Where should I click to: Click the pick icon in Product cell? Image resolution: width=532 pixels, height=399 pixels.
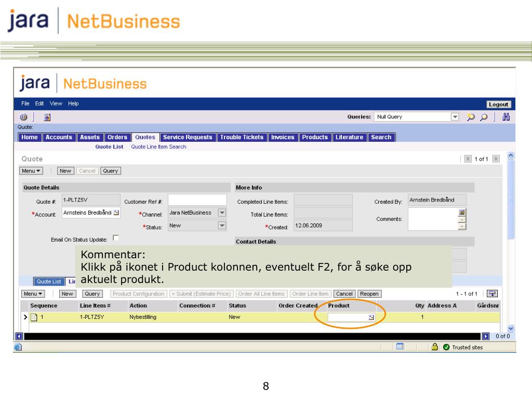(x=371, y=317)
